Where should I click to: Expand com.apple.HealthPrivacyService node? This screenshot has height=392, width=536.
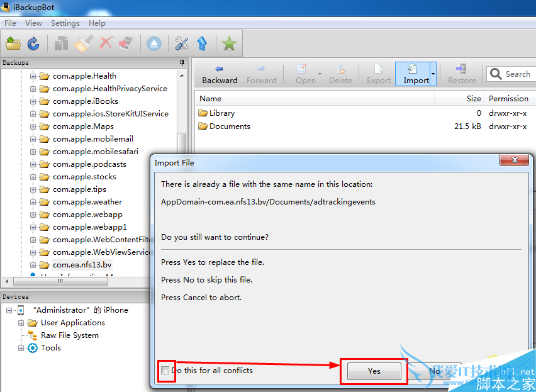click(x=33, y=89)
